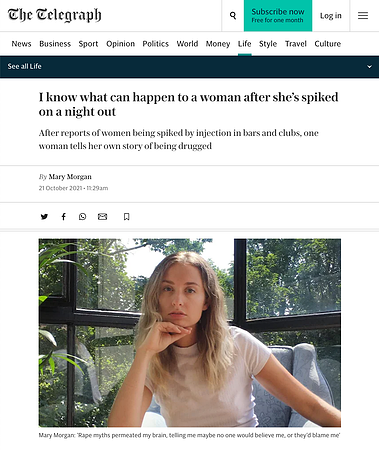Expand the See all Life chevron
The width and height of the screenshot is (379, 450).
click(x=369, y=66)
